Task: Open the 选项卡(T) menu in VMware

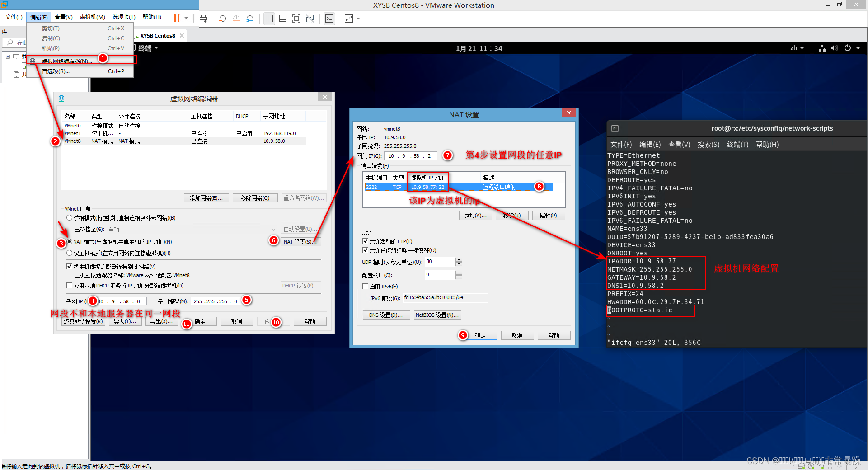Action: pyautogui.click(x=124, y=17)
